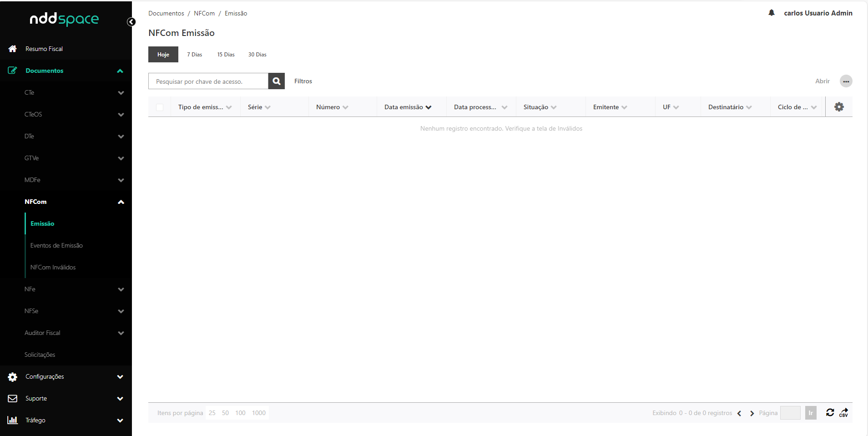Open the Filtros options

(303, 81)
